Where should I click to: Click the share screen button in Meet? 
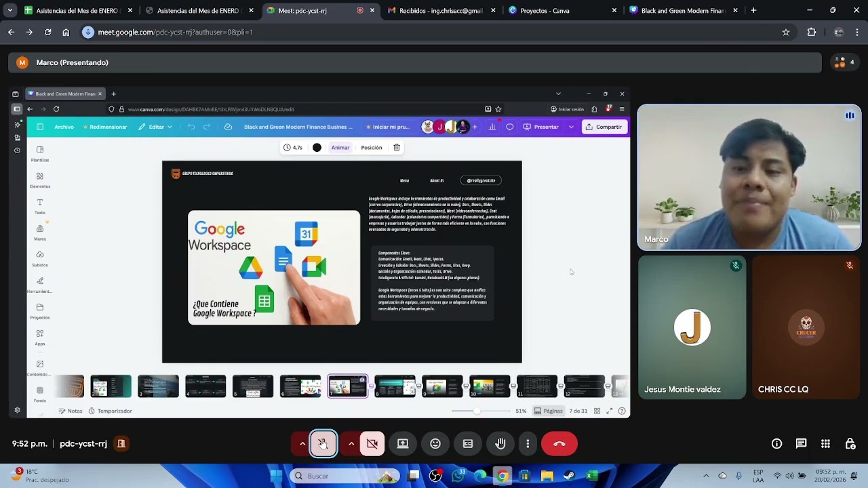pos(403,443)
